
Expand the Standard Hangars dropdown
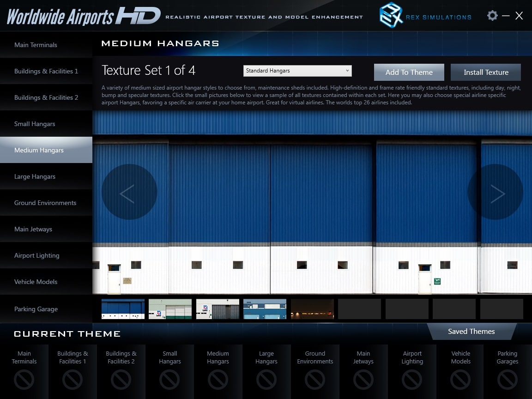tap(297, 71)
